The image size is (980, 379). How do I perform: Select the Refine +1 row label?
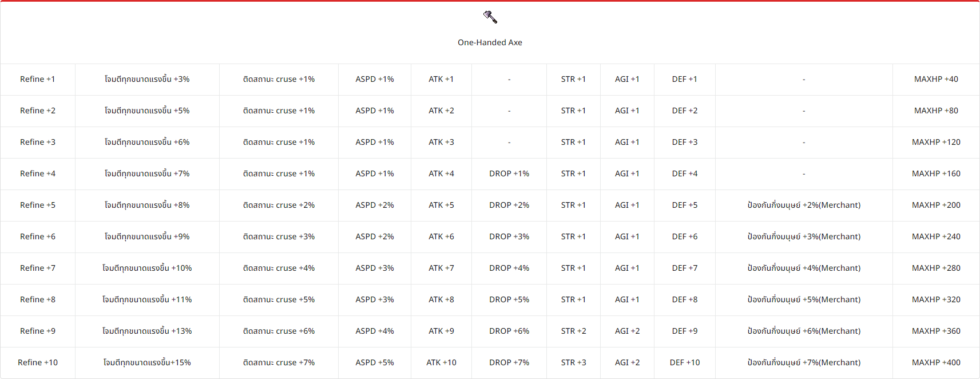[x=38, y=79]
